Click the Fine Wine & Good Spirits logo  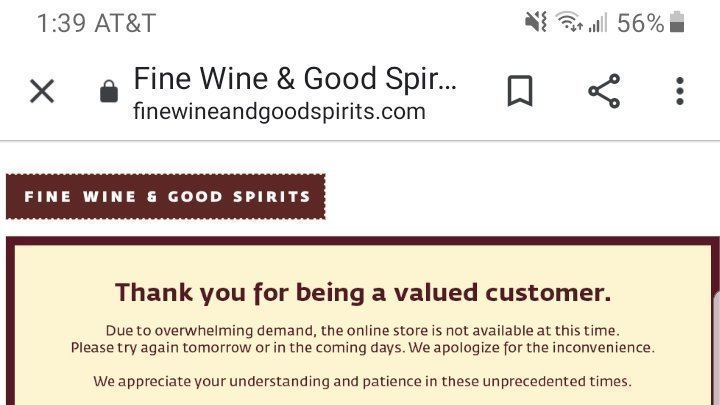[166, 196]
